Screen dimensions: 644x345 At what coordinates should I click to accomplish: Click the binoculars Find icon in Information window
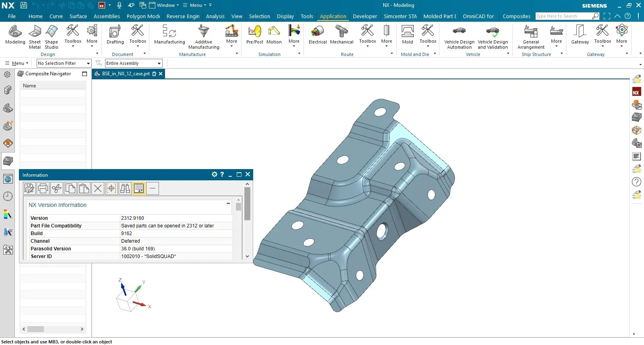coord(125,188)
